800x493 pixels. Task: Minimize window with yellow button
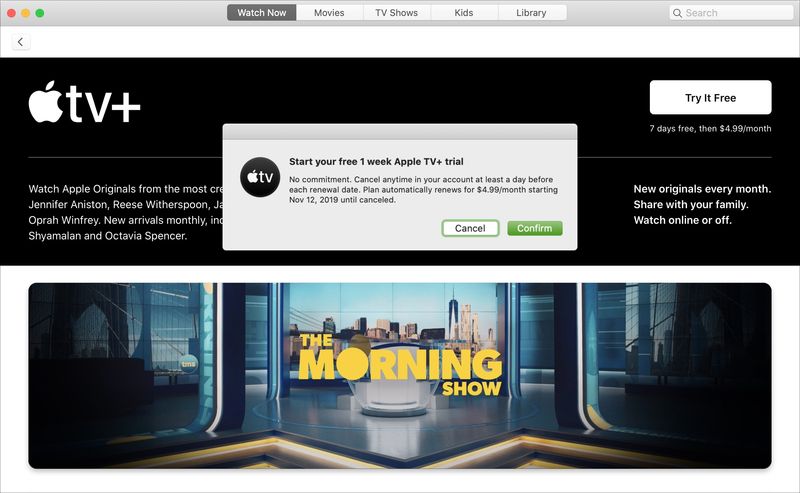[x=26, y=13]
